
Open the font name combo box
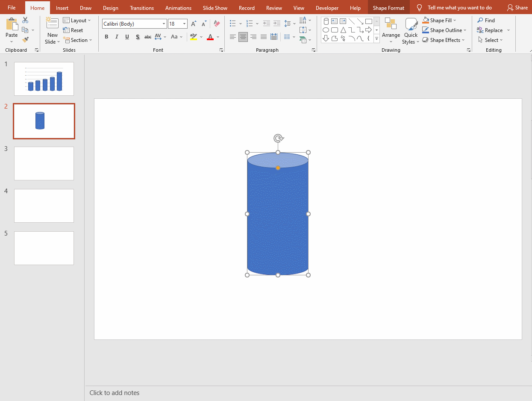tap(134, 24)
